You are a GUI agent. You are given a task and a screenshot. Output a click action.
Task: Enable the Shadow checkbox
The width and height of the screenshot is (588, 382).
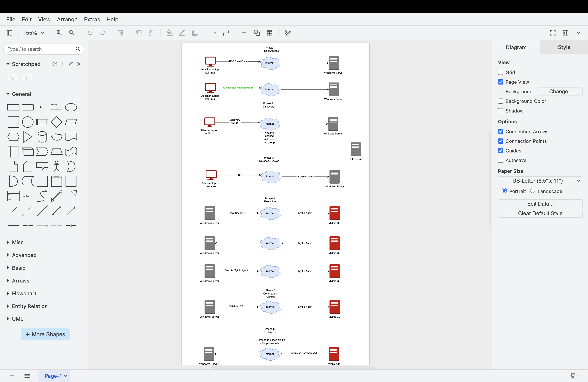pyautogui.click(x=501, y=111)
